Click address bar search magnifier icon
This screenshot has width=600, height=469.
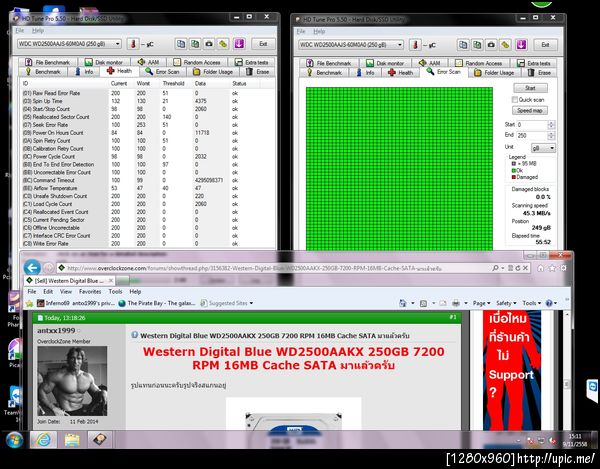tap(495, 268)
